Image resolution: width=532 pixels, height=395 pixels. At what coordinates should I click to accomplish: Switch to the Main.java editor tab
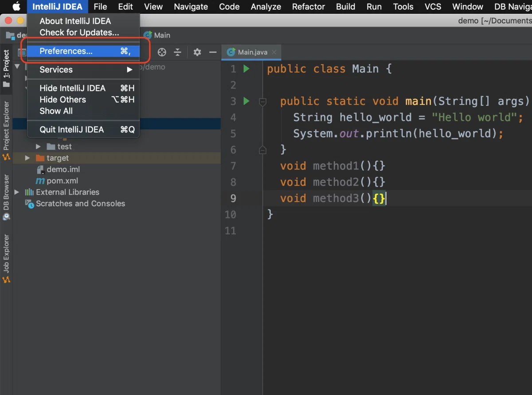click(x=252, y=52)
